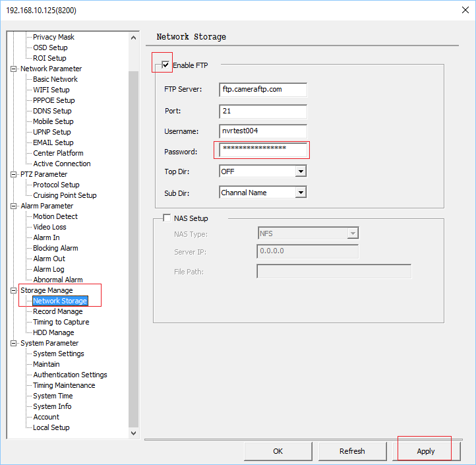Collapse the Storage Manage tree node
Image resolution: width=476 pixels, height=465 pixels.
14,290
